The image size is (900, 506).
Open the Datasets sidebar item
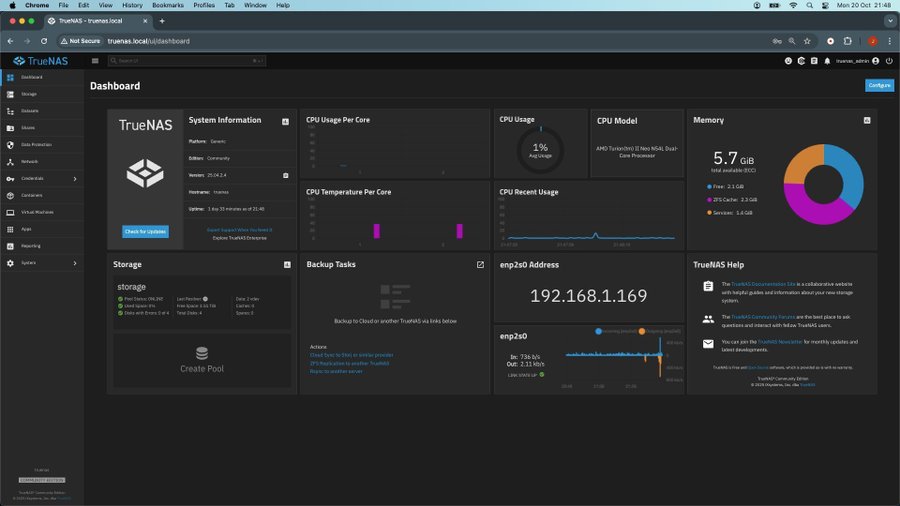[30, 111]
